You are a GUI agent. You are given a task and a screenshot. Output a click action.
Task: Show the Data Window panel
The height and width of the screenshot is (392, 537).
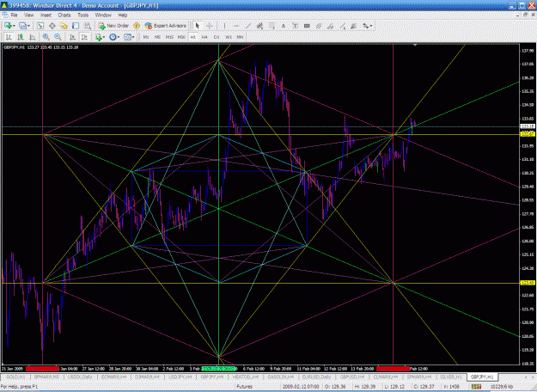tap(52, 26)
